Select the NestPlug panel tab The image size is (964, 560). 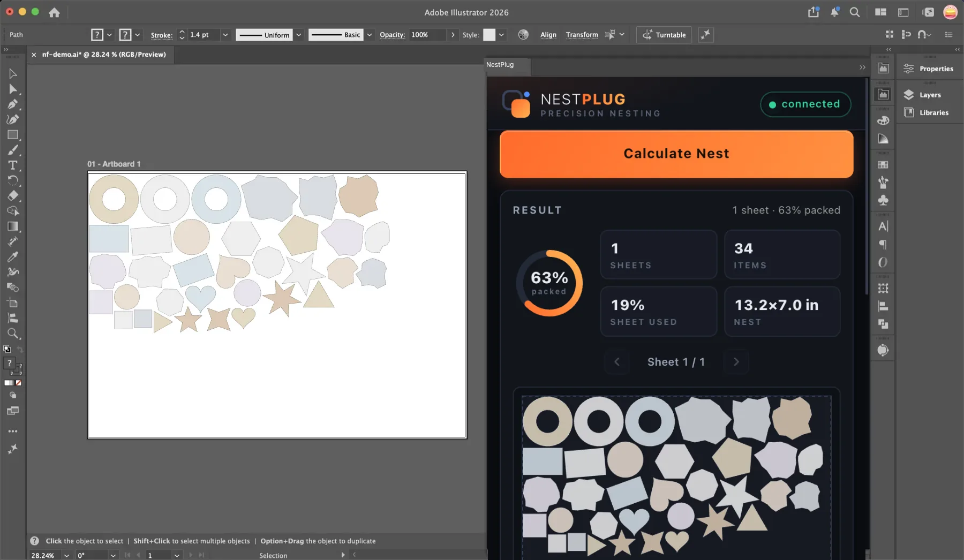click(500, 65)
